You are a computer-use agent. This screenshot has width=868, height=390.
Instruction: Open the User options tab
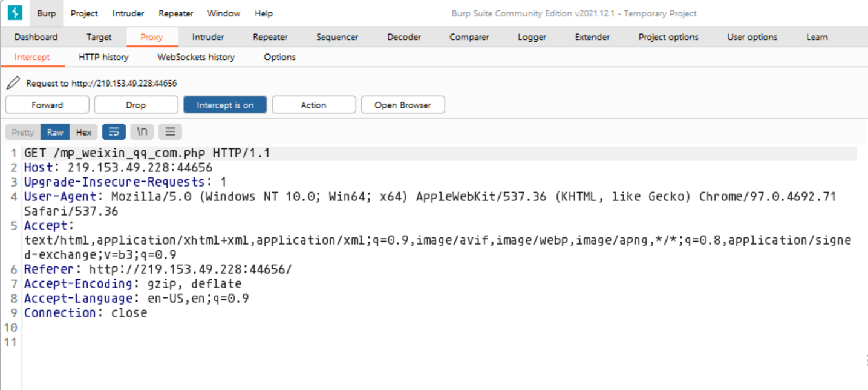[752, 37]
